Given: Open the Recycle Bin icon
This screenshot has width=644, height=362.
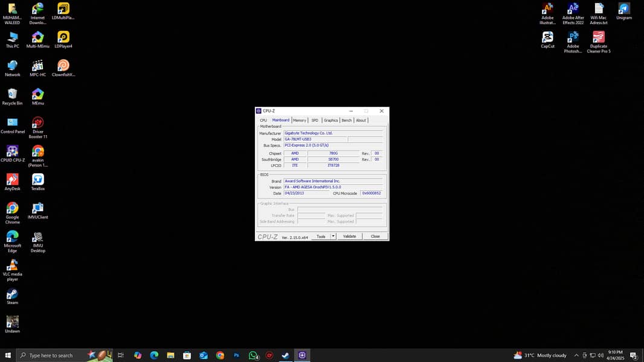Looking at the screenshot, I should click(x=12, y=97).
